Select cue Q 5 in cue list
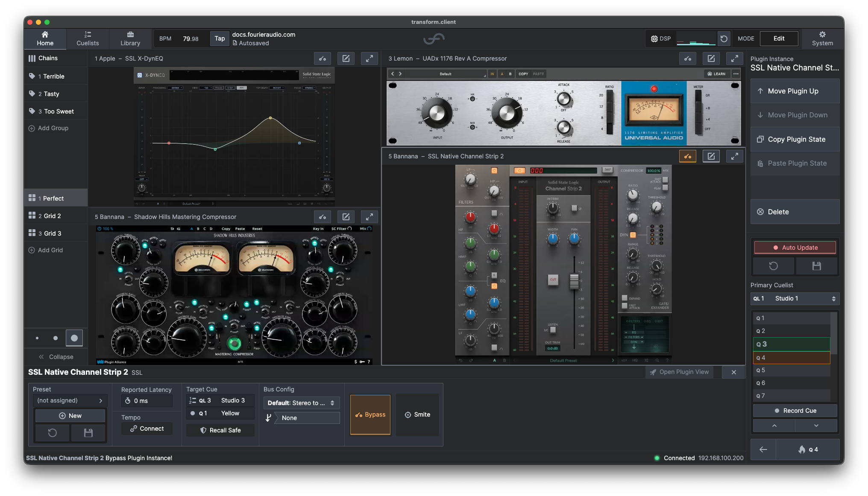868x496 pixels. (792, 371)
